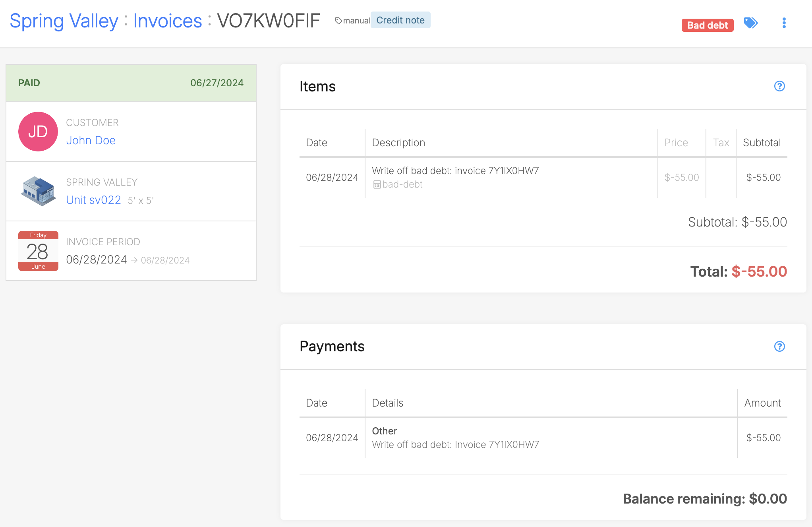Click the Items Date column header

coord(317,143)
